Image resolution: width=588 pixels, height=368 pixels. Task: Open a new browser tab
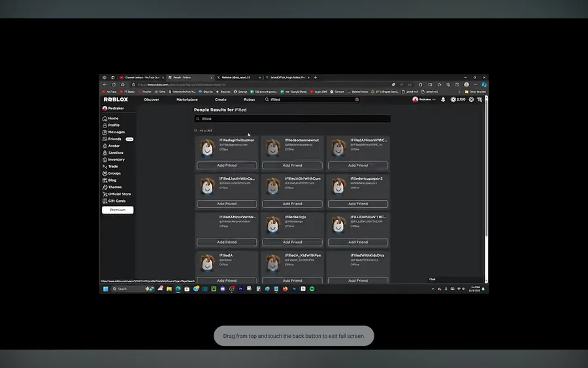click(316, 77)
